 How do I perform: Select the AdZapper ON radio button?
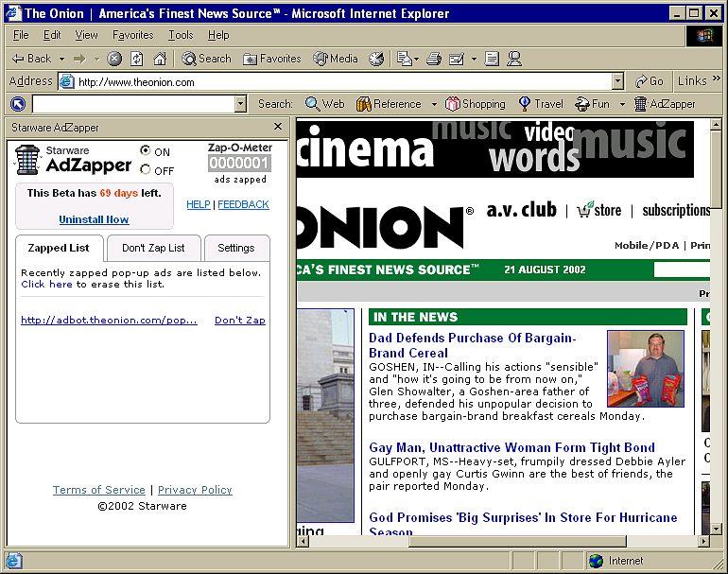pos(146,150)
